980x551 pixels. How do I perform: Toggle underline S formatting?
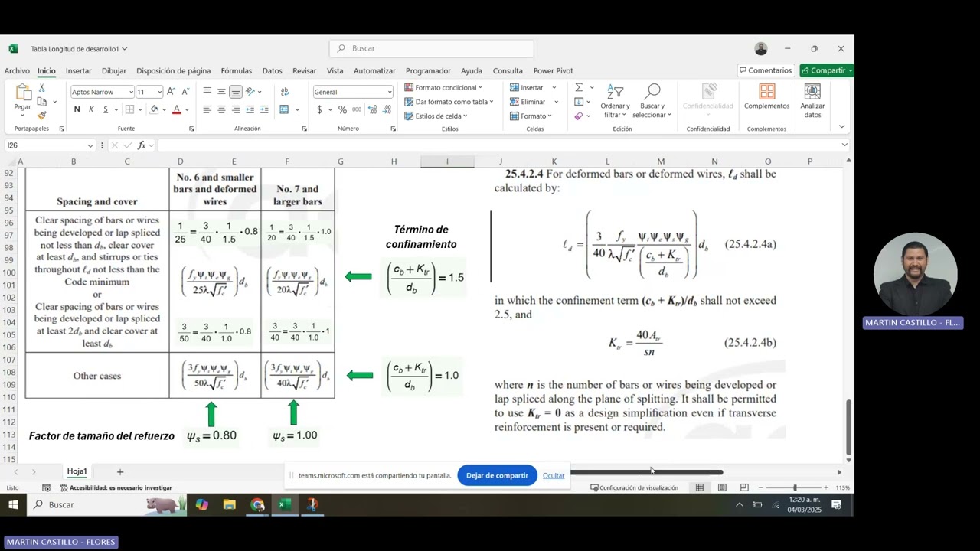coord(106,109)
